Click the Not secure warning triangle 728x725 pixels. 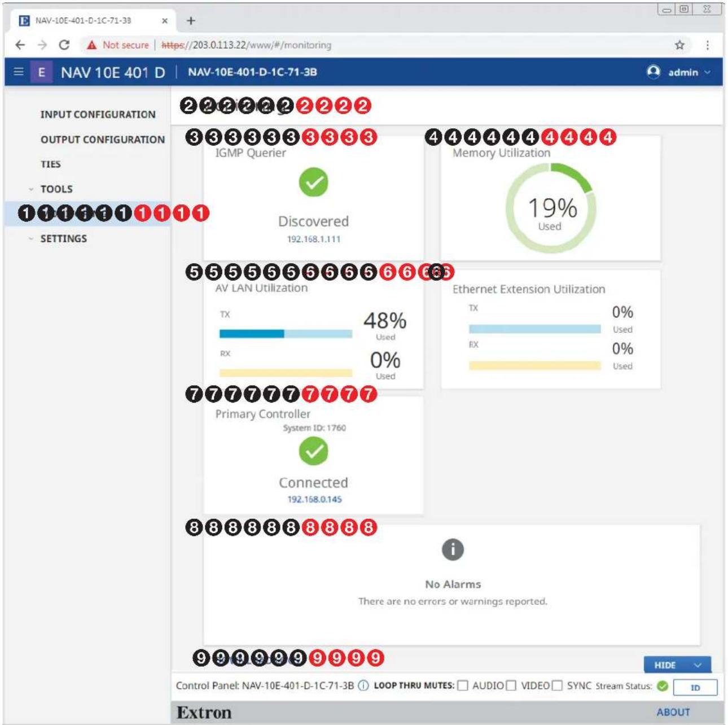coord(91,45)
